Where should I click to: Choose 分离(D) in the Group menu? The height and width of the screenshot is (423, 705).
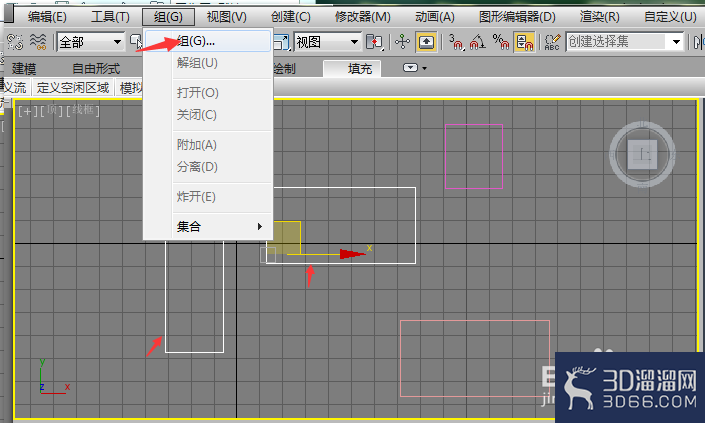coord(208,167)
